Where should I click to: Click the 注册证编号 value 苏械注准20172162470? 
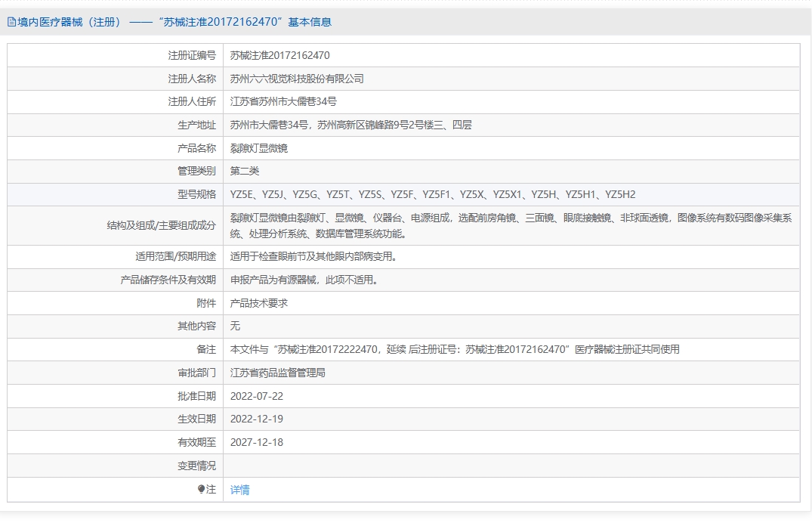pyautogui.click(x=279, y=55)
